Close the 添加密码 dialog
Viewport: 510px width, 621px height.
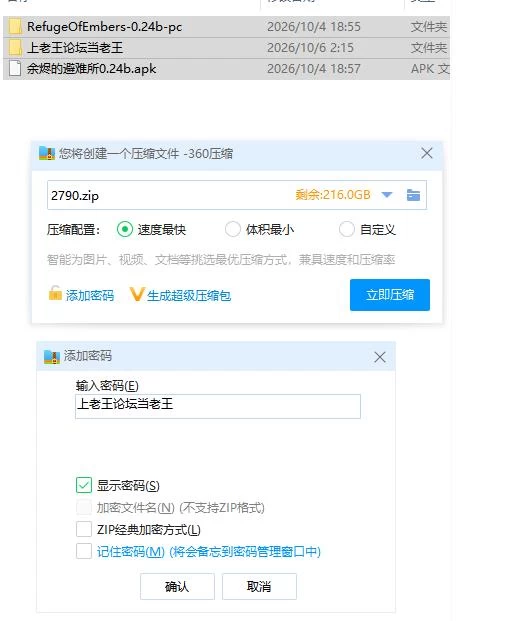tap(380, 357)
